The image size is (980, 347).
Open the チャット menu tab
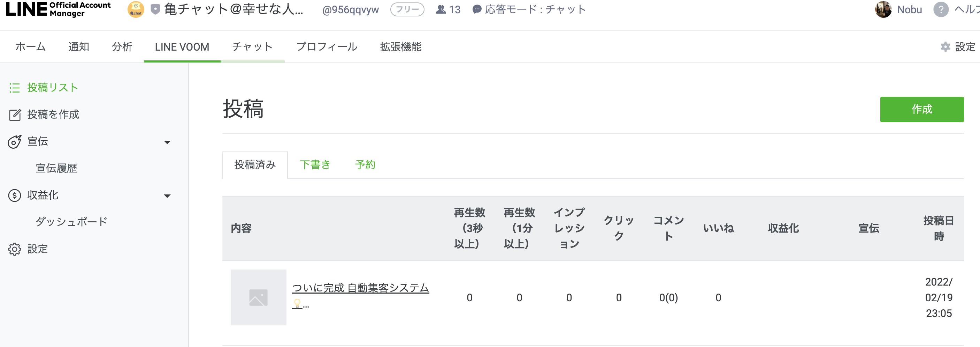(252, 47)
